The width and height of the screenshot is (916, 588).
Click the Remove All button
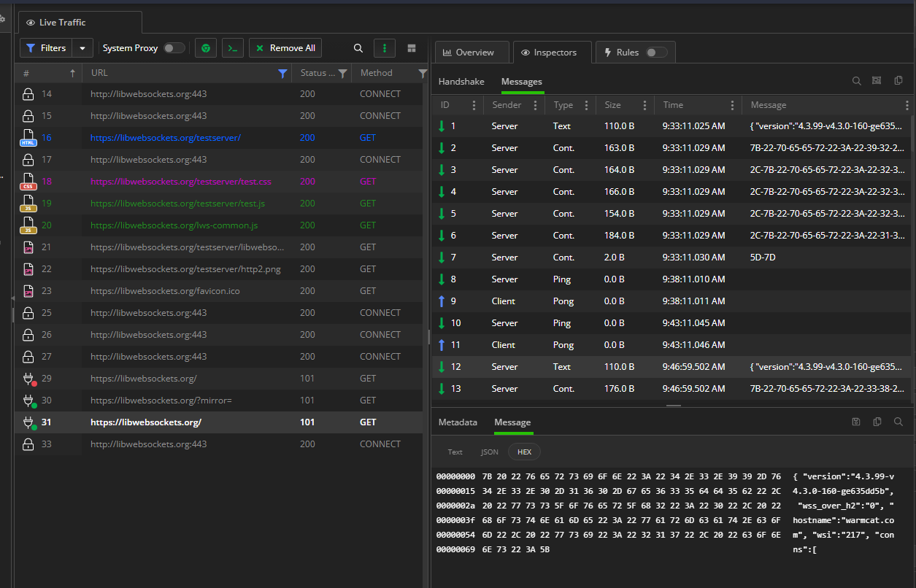pyautogui.click(x=285, y=48)
